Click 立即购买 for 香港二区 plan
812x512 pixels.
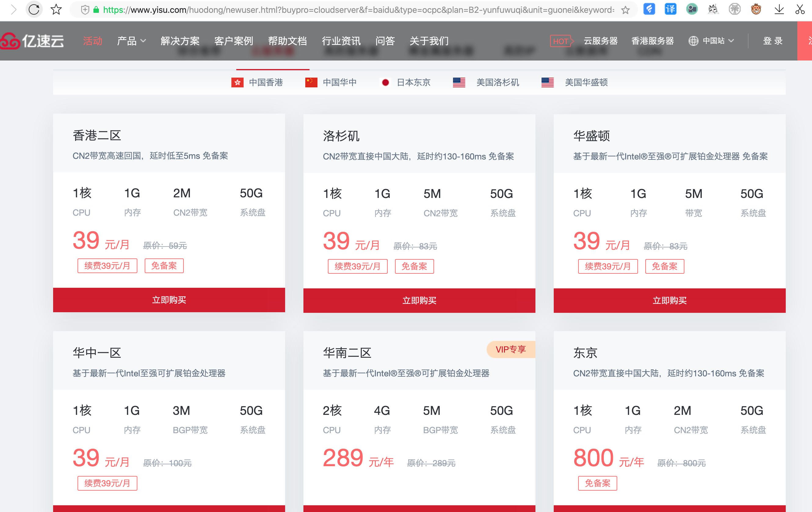169,300
